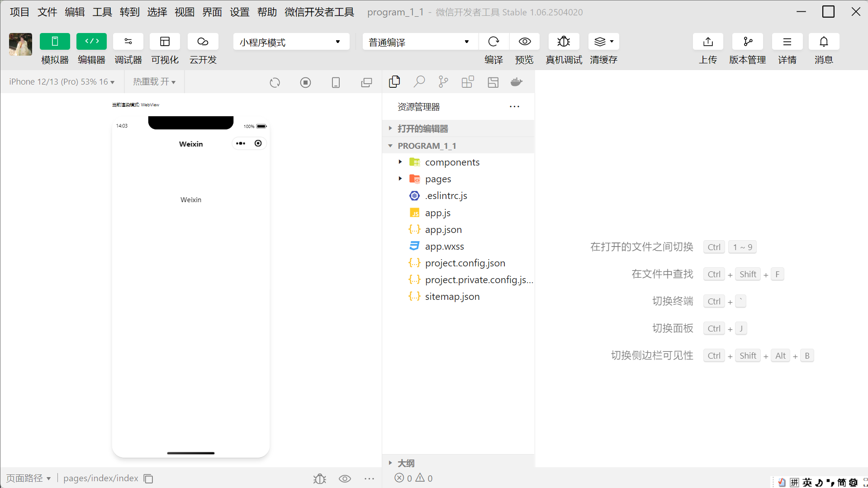Screen dimensions: 868x488
Task: Click the errors and warnings counter
Action: 413,478
